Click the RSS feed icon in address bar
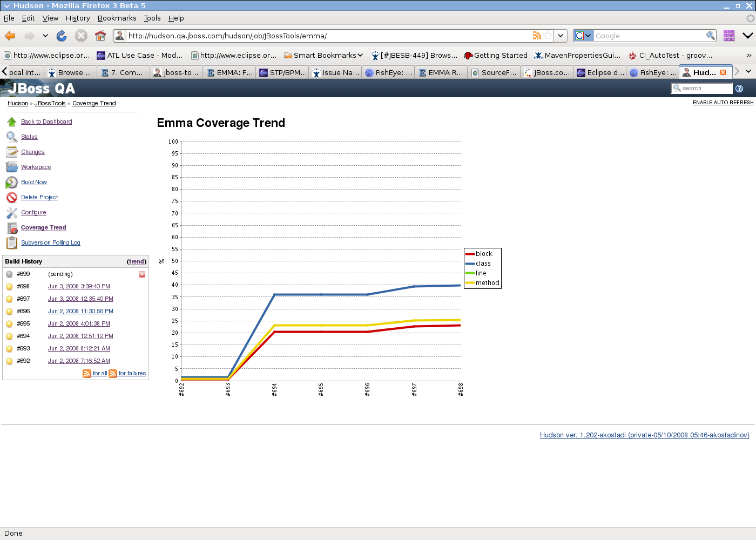756x540 pixels. click(537, 36)
